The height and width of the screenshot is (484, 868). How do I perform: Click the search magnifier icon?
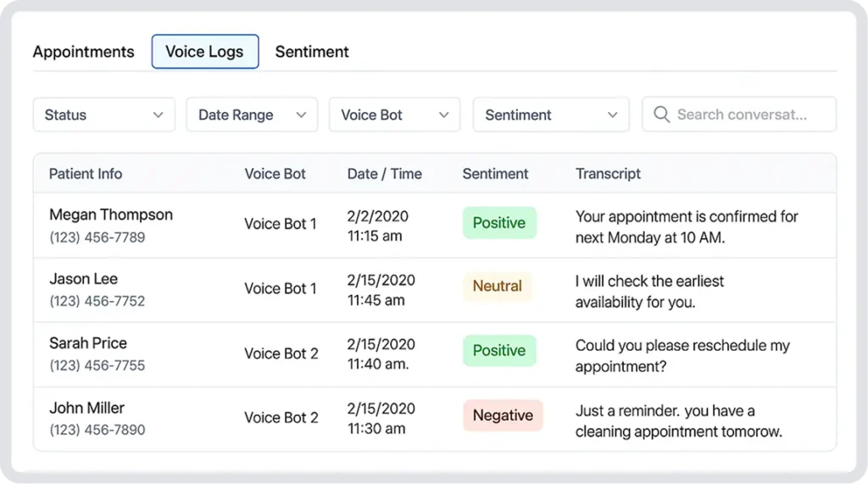coord(661,114)
